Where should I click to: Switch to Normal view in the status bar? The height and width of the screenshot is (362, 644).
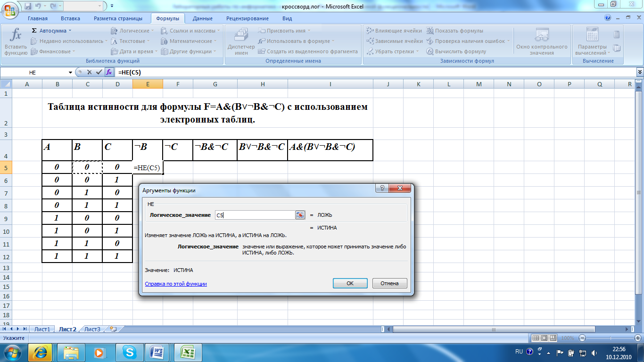click(x=535, y=338)
